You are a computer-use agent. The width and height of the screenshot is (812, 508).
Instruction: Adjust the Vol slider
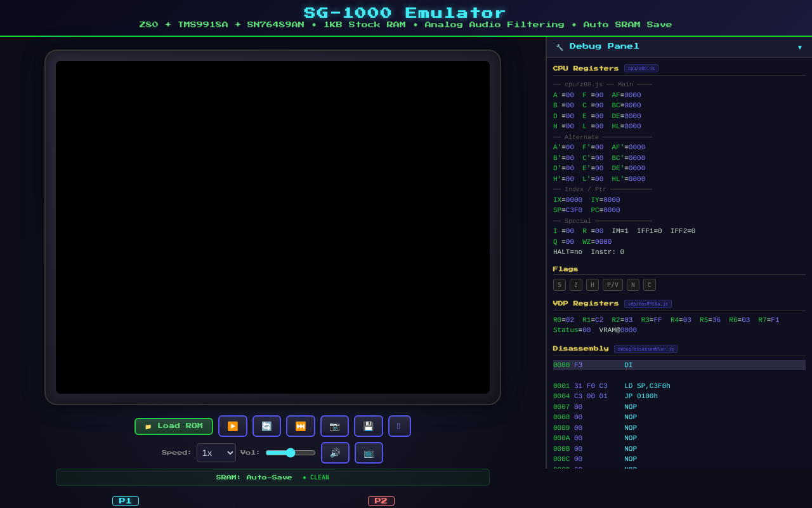click(x=291, y=453)
